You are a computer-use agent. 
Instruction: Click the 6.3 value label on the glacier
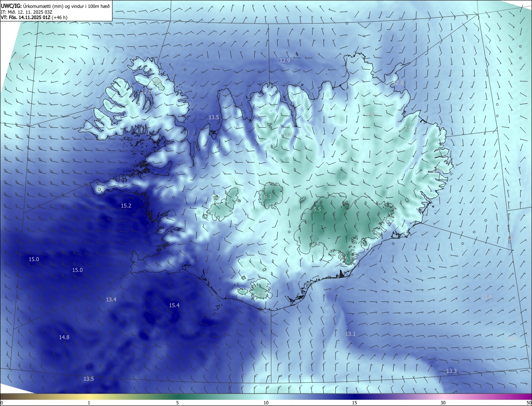click(268, 197)
